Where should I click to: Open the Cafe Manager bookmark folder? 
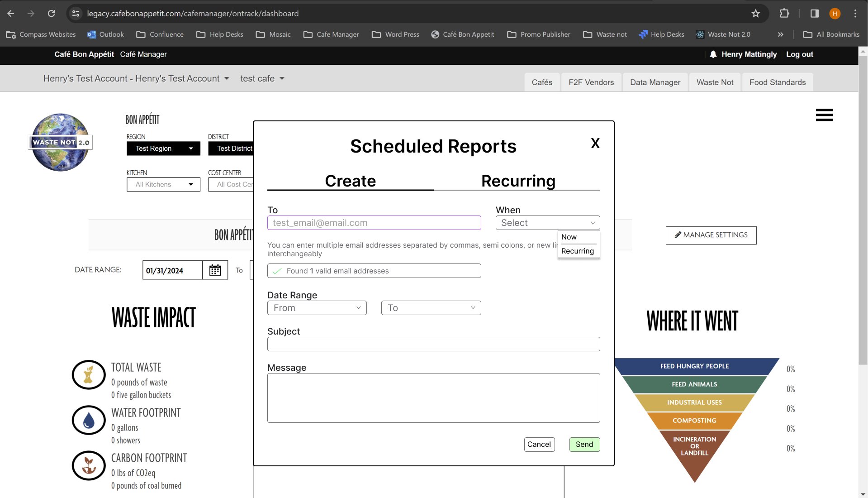tap(331, 34)
